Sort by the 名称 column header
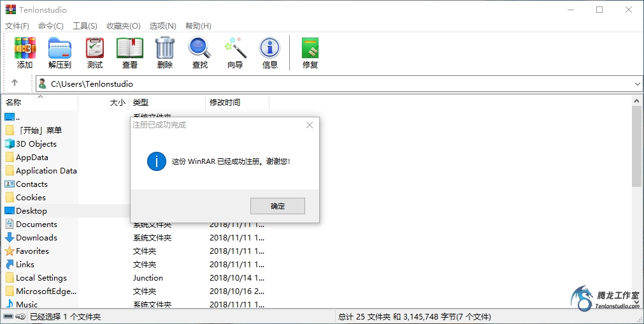Viewport: 644px width, 324px height. [x=40, y=103]
